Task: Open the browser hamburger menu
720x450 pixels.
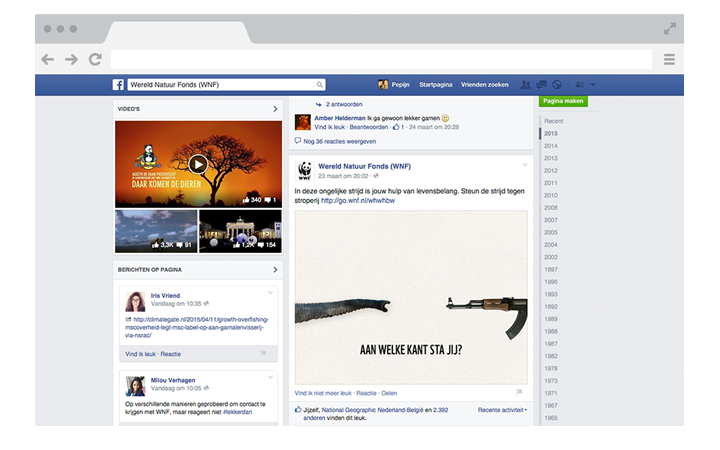Action: coord(669,59)
